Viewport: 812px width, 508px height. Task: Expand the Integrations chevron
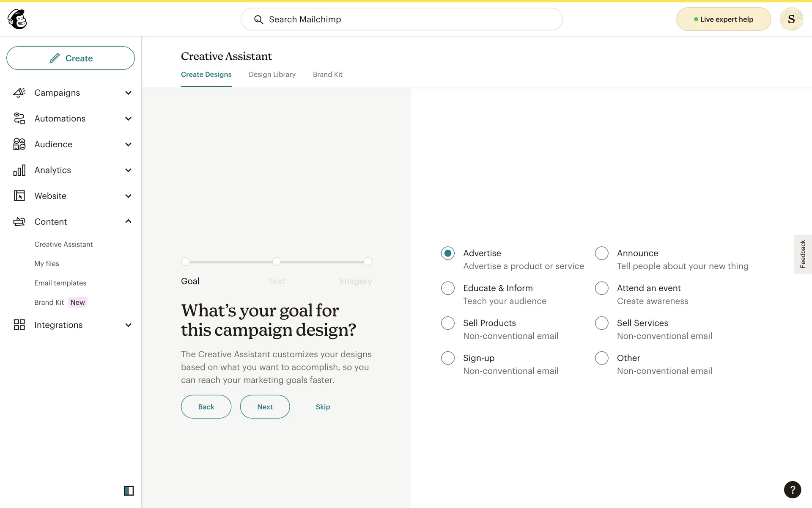[x=128, y=325]
